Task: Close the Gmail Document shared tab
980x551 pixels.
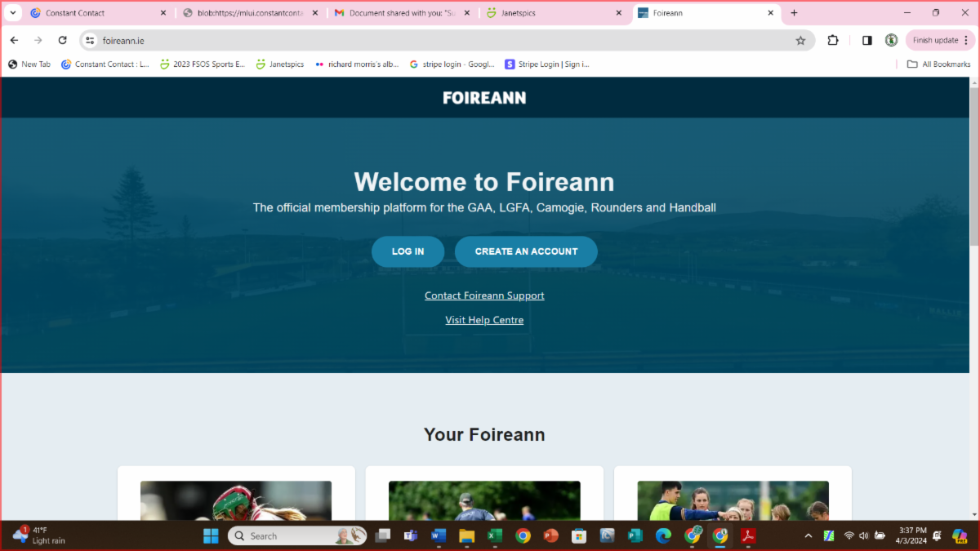Action: [467, 13]
